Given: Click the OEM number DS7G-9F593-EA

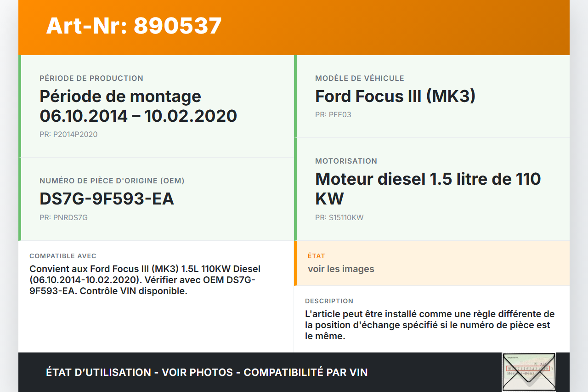Looking at the screenshot, I should pyautogui.click(x=107, y=199).
